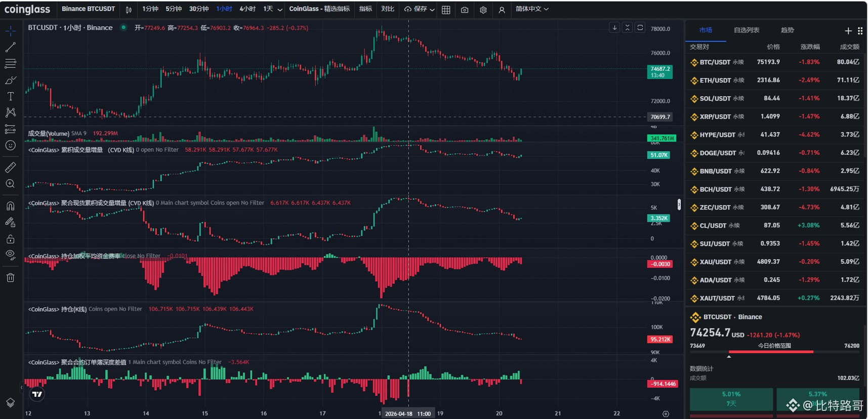The width and height of the screenshot is (868, 419).
Task: Click the 成交量(Volume) indicator legend
Action: pos(49,134)
